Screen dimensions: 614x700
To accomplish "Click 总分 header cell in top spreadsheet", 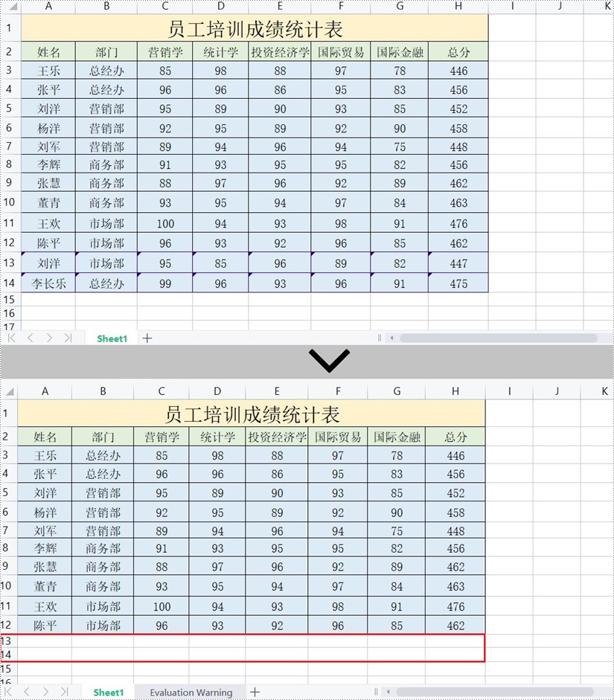I will [458, 52].
